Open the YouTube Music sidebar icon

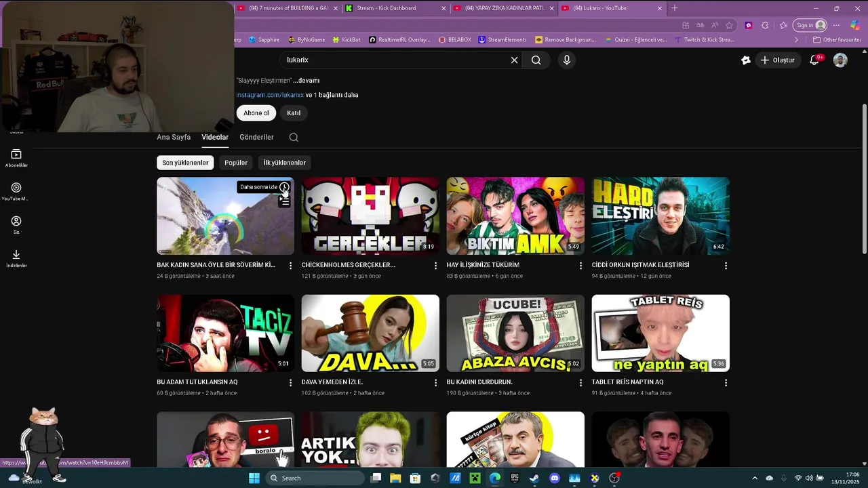[16, 192]
